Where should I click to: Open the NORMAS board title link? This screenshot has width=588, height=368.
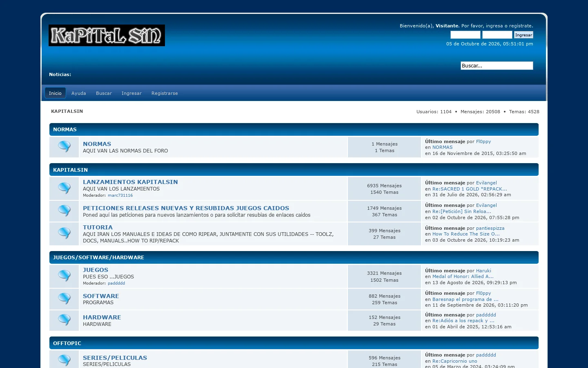[x=97, y=144]
